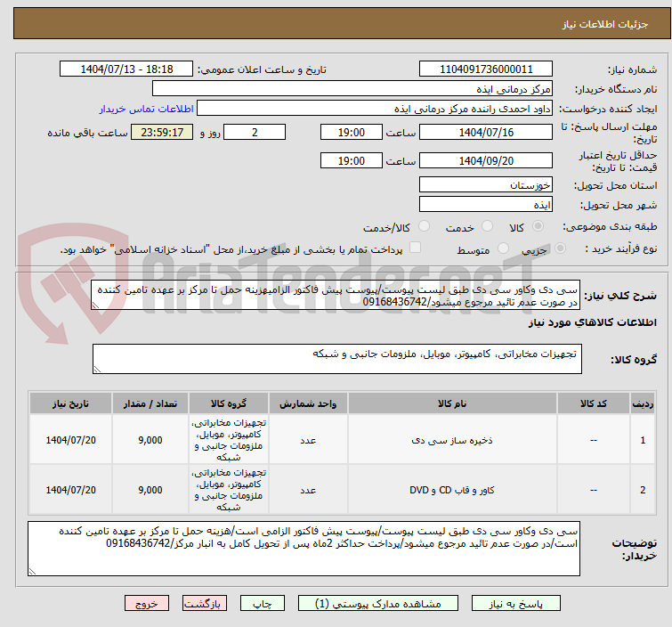The height and width of the screenshot is (627, 672).
Task: Click the remaining time 23:59:17 field
Action: pyautogui.click(x=162, y=132)
